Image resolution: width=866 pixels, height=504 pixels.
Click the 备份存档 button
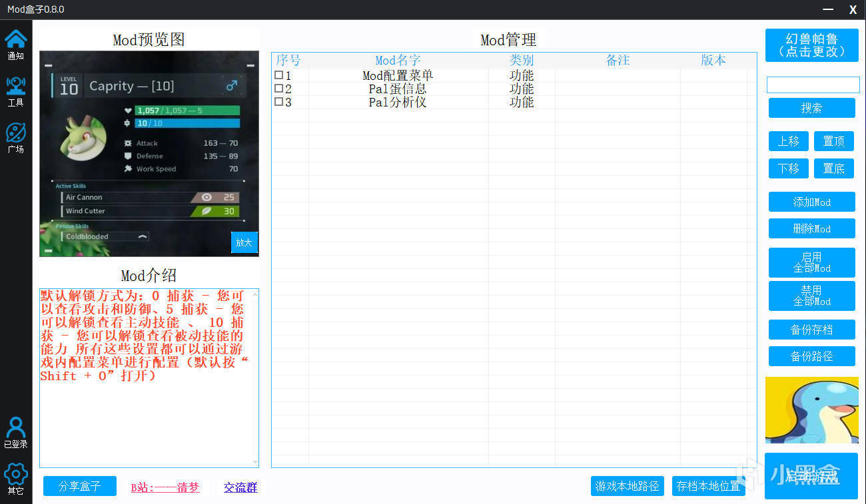[811, 330]
